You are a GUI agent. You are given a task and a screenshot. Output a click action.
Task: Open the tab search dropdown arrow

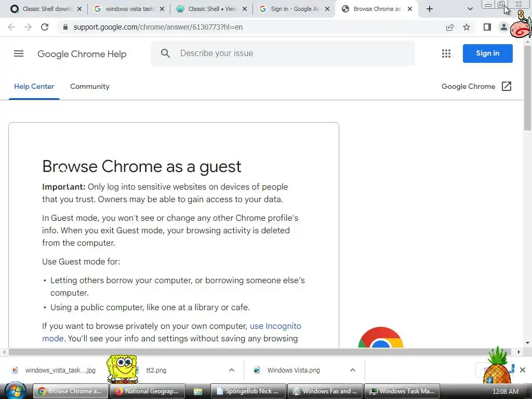point(470,9)
